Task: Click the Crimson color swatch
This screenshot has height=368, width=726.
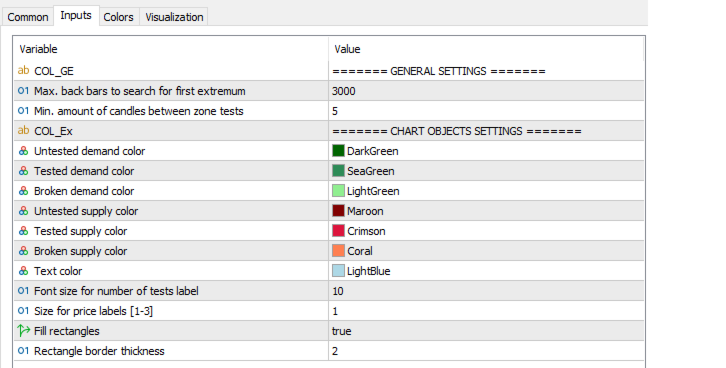Action: [x=338, y=231]
